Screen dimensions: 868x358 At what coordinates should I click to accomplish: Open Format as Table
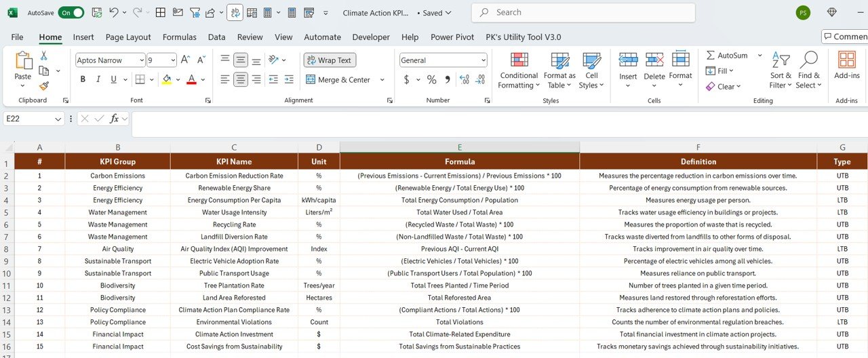[559, 70]
